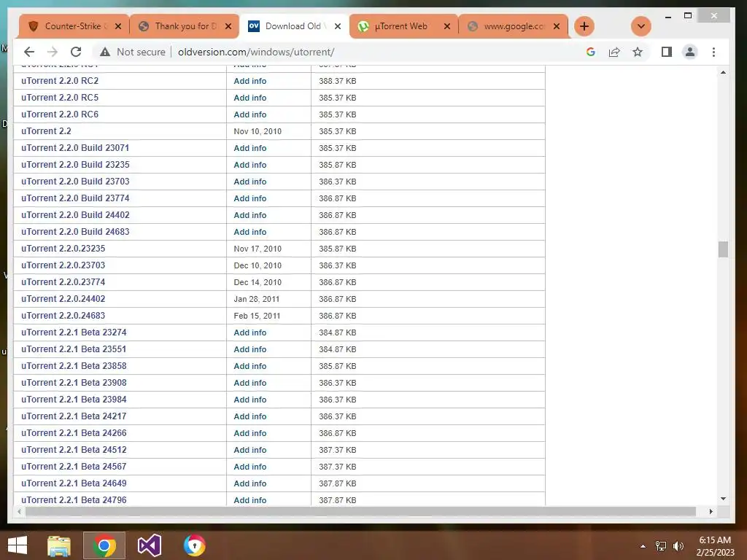Open the profile avatar menu

pyautogui.click(x=690, y=52)
